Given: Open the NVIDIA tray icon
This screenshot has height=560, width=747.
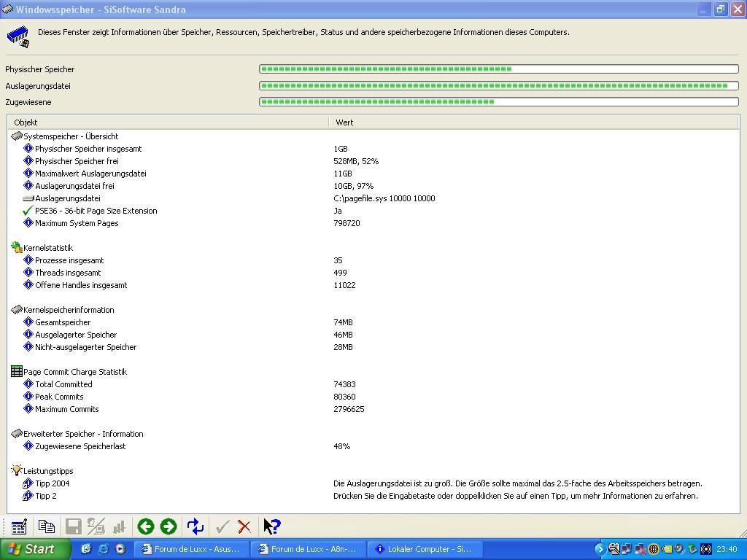Looking at the screenshot, I should [x=667, y=549].
